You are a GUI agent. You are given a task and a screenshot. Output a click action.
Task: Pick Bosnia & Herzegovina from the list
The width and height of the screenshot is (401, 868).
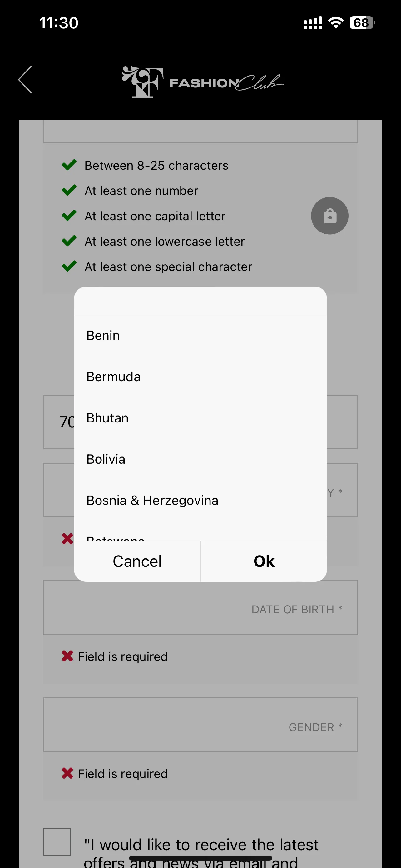(200, 500)
